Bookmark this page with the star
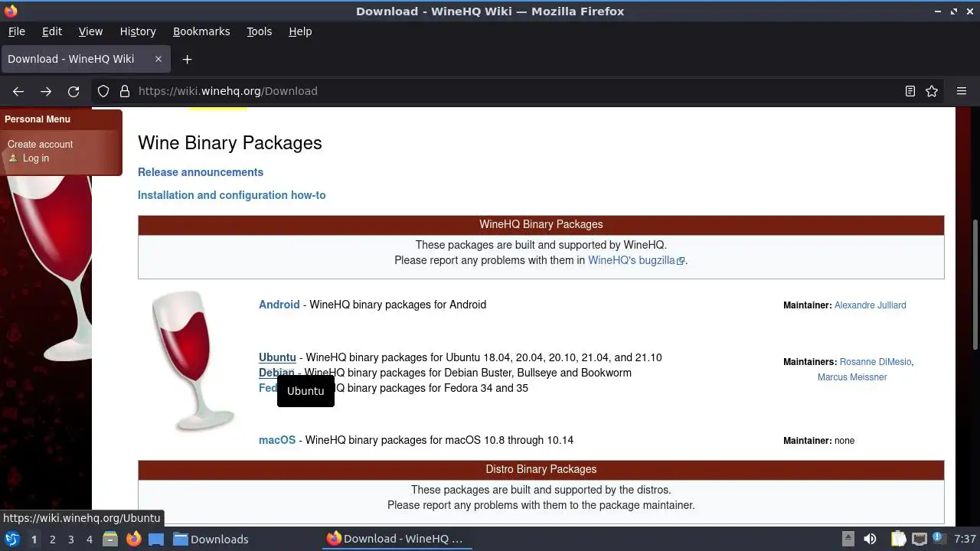This screenshot has width=980, height=551. tap(932, 91)
